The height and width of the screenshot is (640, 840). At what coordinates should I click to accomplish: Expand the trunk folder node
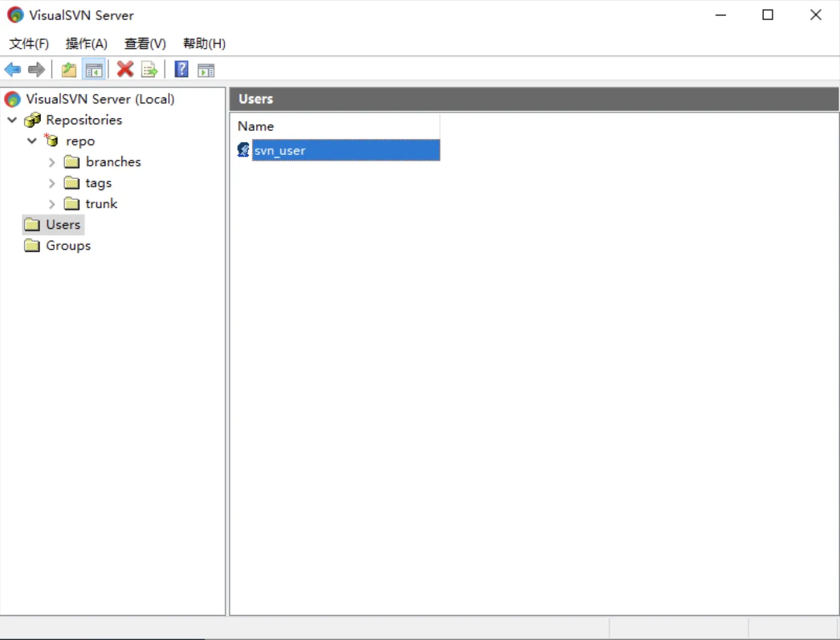[x=52, y=204]
